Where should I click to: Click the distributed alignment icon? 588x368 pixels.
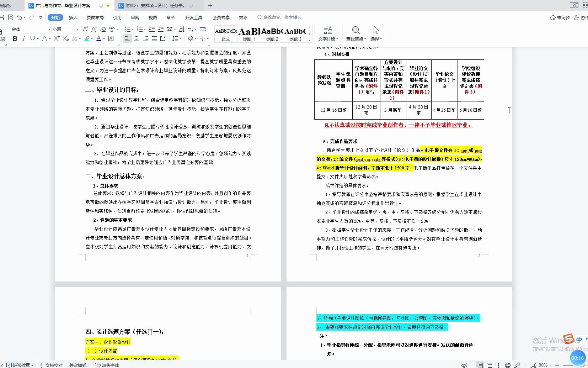[163, 38]
